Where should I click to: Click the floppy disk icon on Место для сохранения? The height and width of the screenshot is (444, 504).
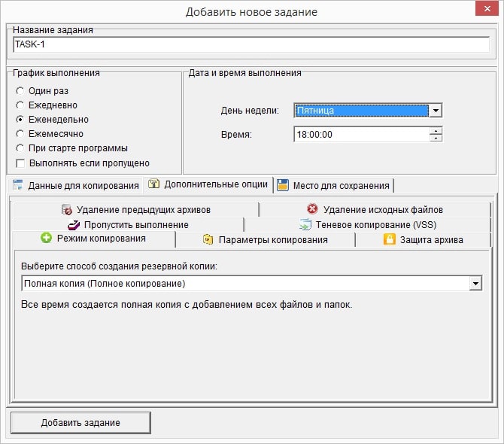click(x=282, y=185)
